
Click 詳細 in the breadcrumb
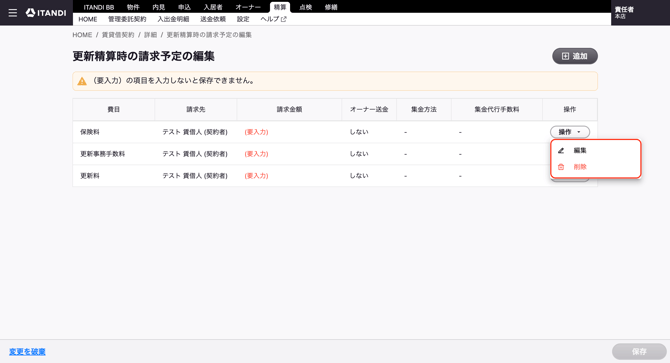tap(150, 35)
